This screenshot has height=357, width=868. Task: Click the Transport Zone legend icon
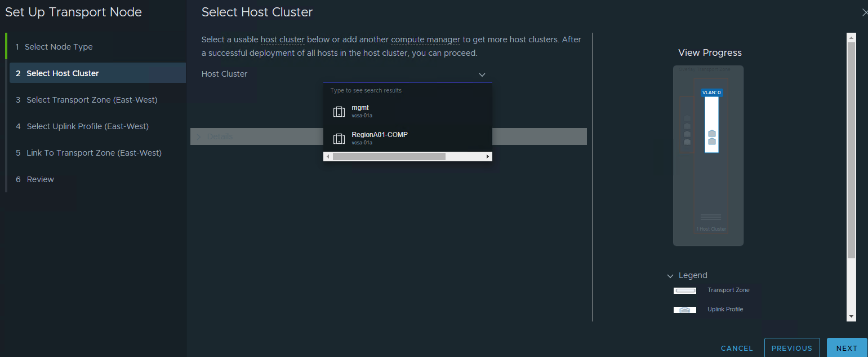point(685,290)
